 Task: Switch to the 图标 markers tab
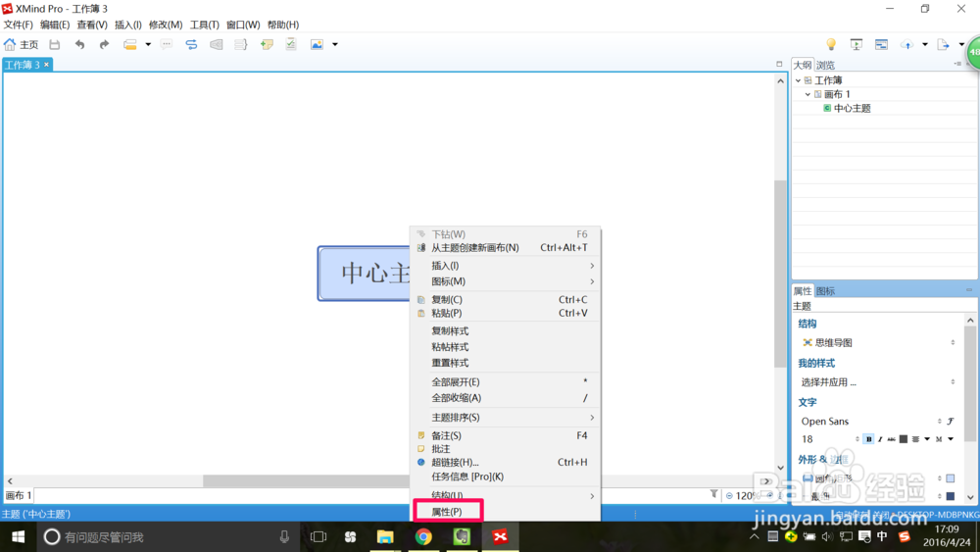pyautogui.click(x=825, y=290)
